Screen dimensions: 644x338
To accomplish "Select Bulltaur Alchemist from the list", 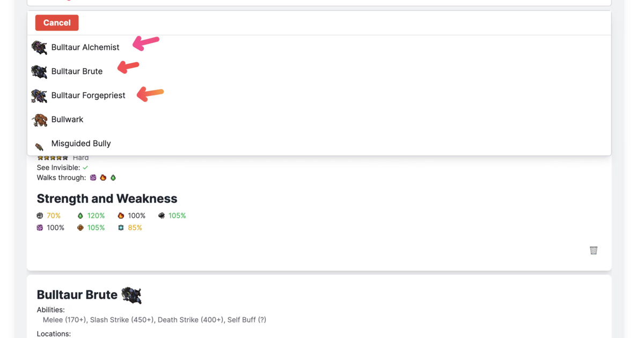I will pyautogui.click(x=319, y=47).
